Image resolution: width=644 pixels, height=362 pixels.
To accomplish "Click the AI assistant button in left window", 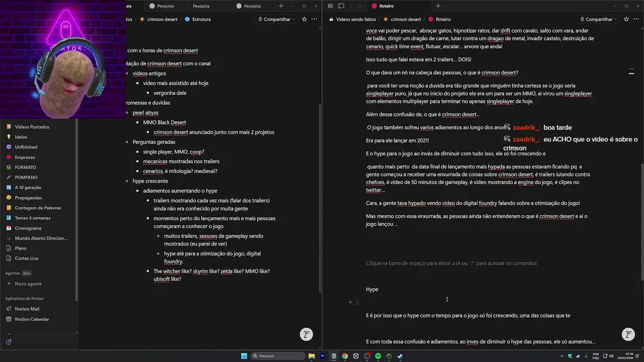I will pyautogui.click(x=306, y=334).
